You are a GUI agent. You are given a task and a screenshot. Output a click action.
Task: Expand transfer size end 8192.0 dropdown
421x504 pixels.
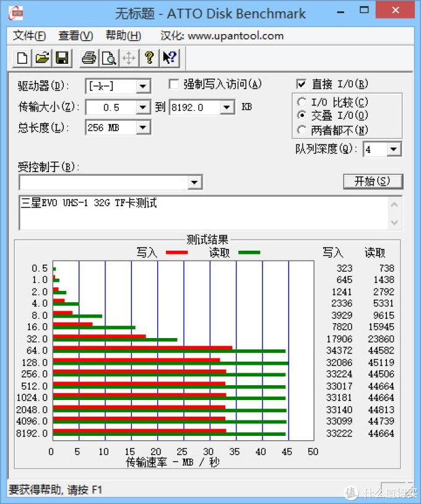coord(227,107)
